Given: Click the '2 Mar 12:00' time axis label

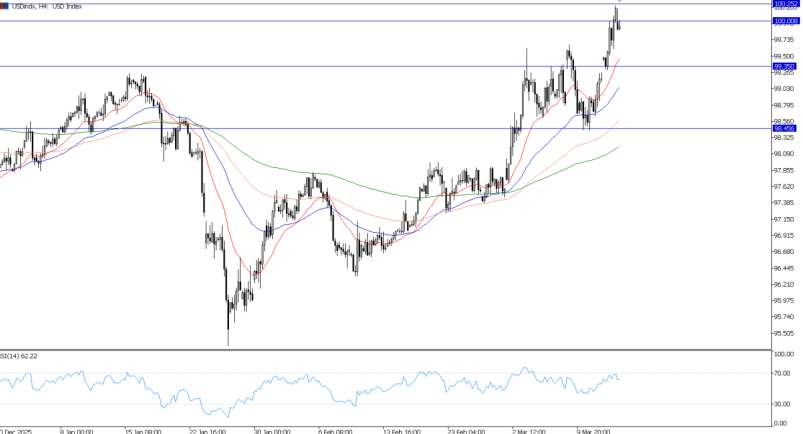Looking at the screenshot, I should (x=529, y=431).
